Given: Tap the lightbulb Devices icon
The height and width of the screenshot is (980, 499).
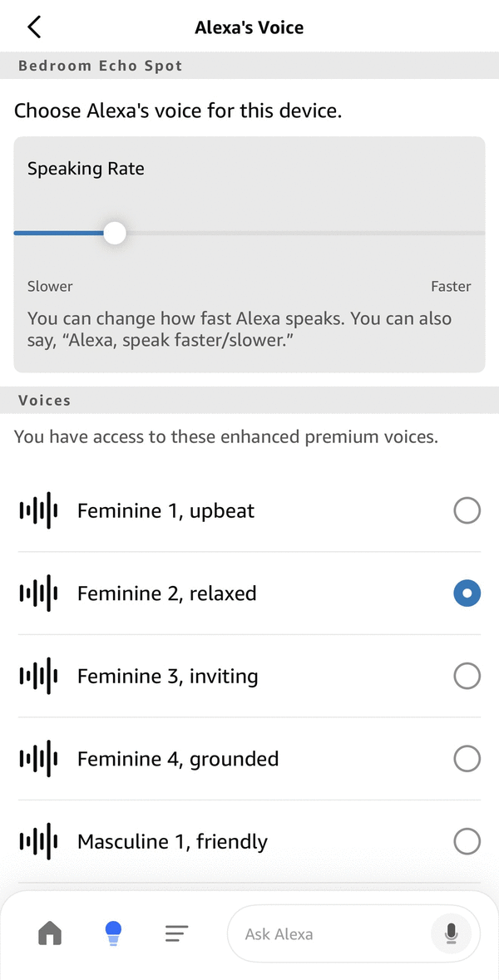Looking at the screenshot, I should tap(112, 933).
